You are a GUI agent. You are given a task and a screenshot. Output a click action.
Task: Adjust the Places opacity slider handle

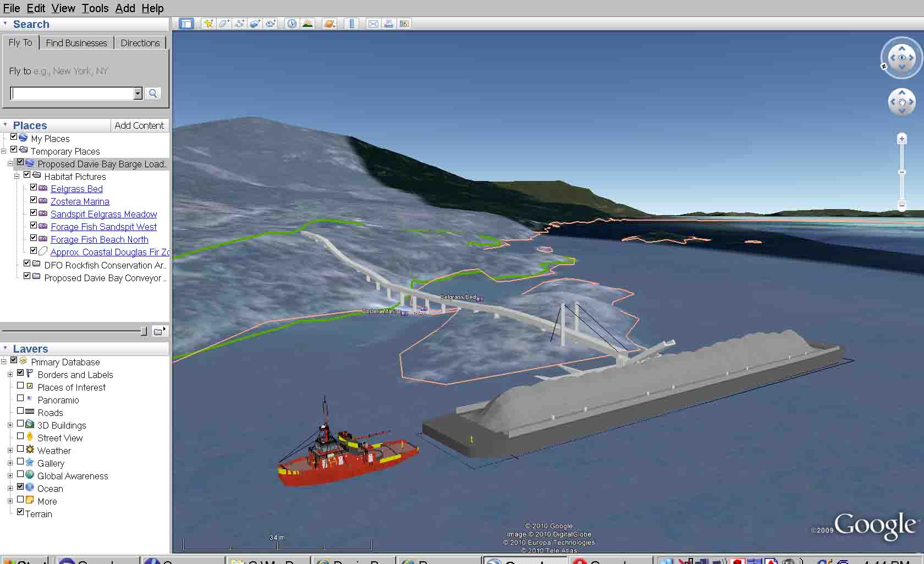[144, 331]
